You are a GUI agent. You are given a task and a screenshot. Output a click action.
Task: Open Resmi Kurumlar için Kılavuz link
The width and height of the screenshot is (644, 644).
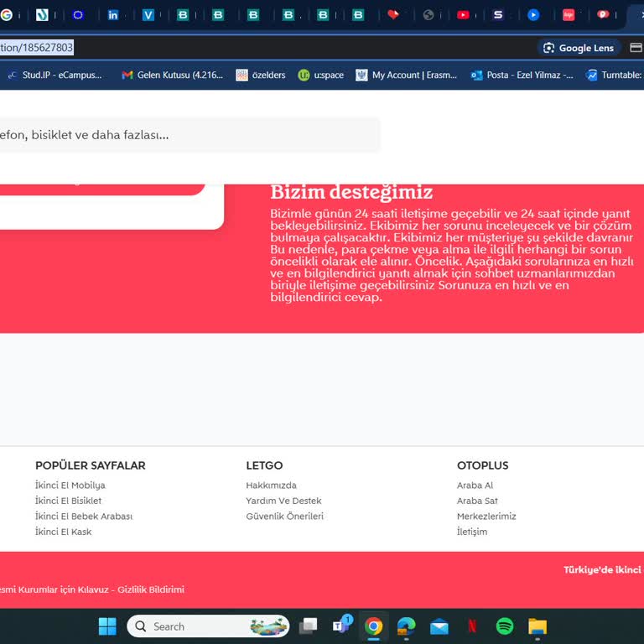tap(55, 589)
